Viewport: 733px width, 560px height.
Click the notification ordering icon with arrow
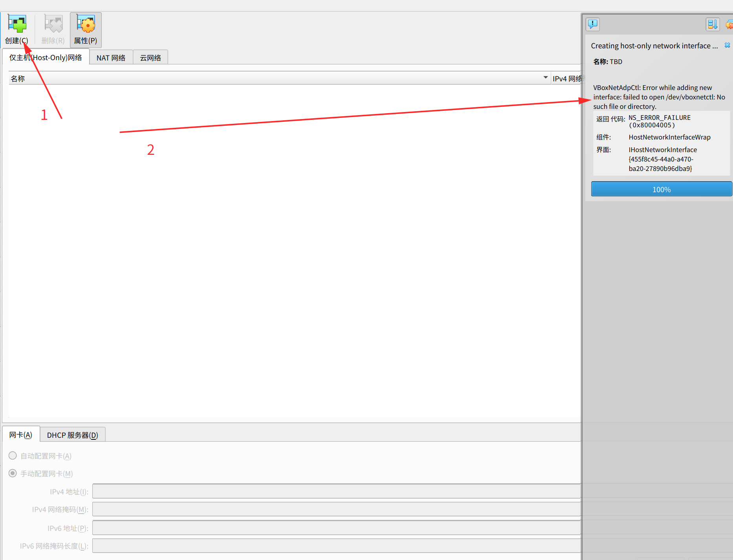pos(713,24)
